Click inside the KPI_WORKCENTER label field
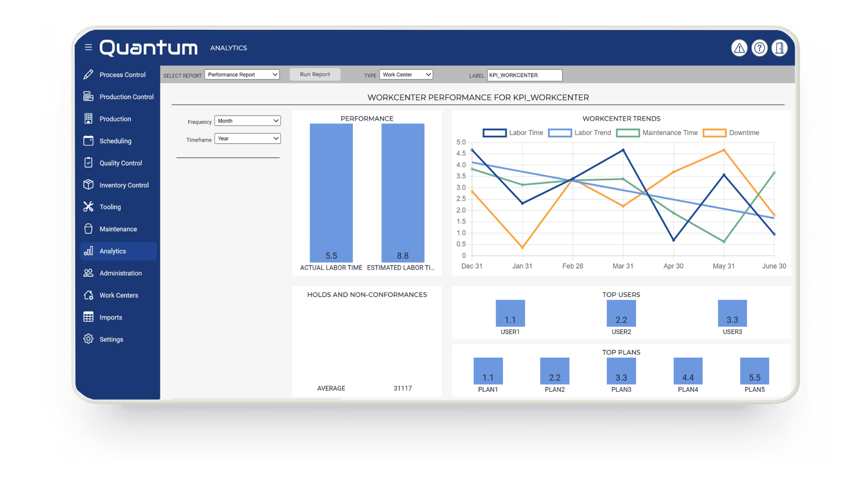The image size is (868, 483). pyautogui.click(x=524, y=75)
